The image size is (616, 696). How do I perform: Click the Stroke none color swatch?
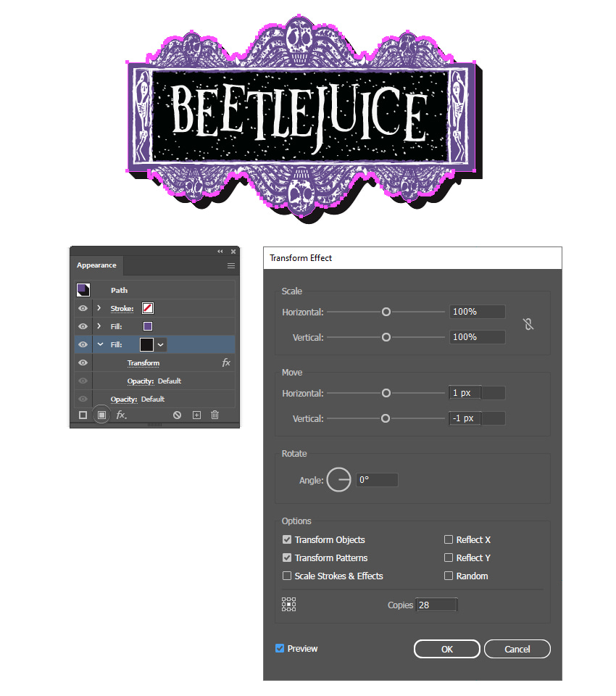(148, 308)
